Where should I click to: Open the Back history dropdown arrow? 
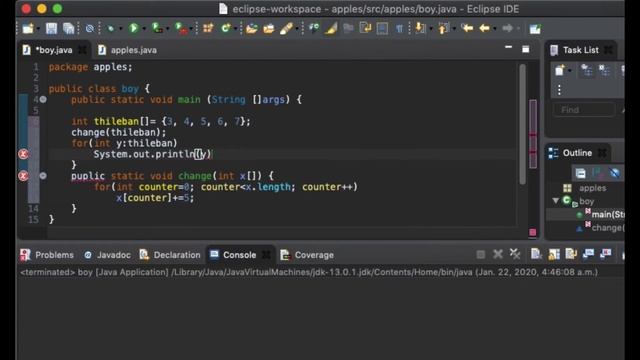[495, 29]
